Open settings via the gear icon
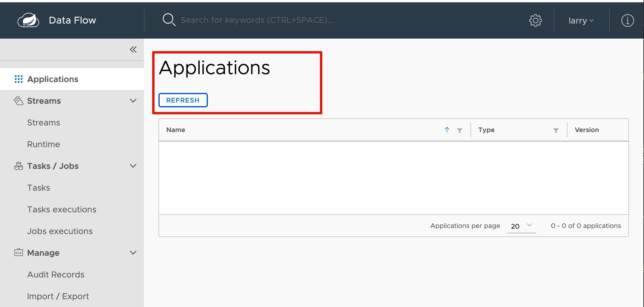 tap(535, 21)
